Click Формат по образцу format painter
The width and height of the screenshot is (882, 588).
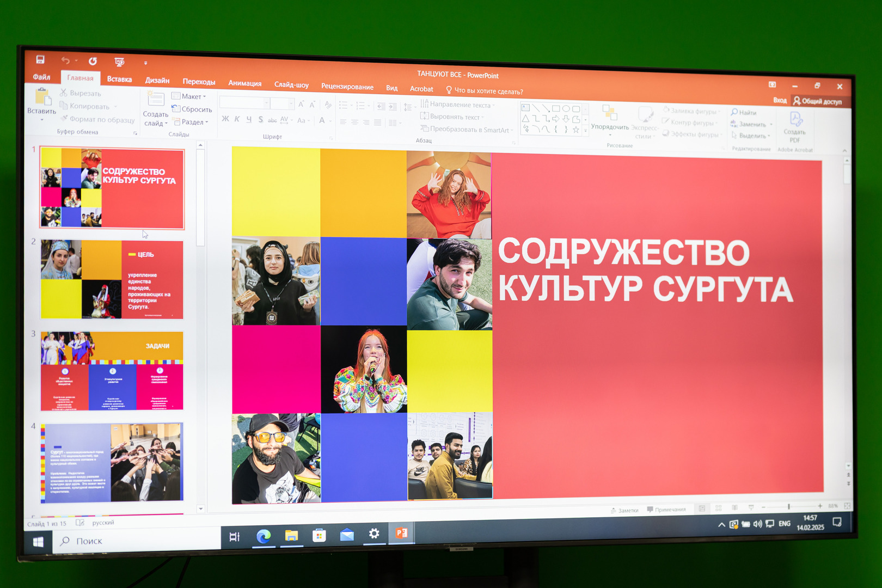(98, 119)
